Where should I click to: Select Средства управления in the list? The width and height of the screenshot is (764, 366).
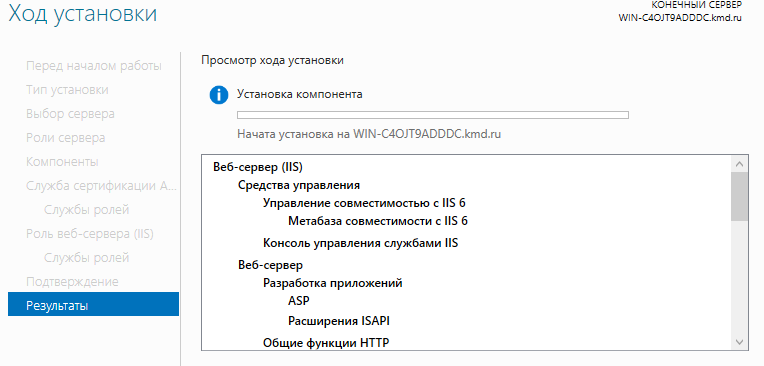(299, 185)
